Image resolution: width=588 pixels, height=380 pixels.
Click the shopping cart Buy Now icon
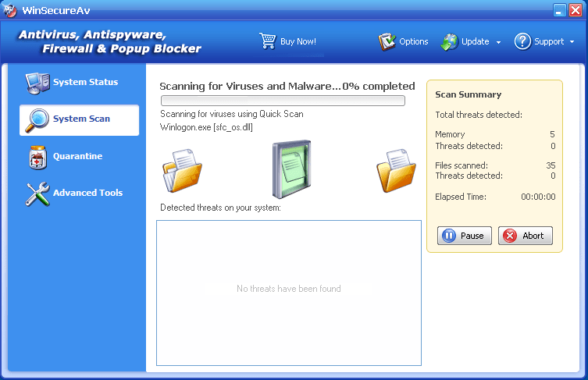268,41
